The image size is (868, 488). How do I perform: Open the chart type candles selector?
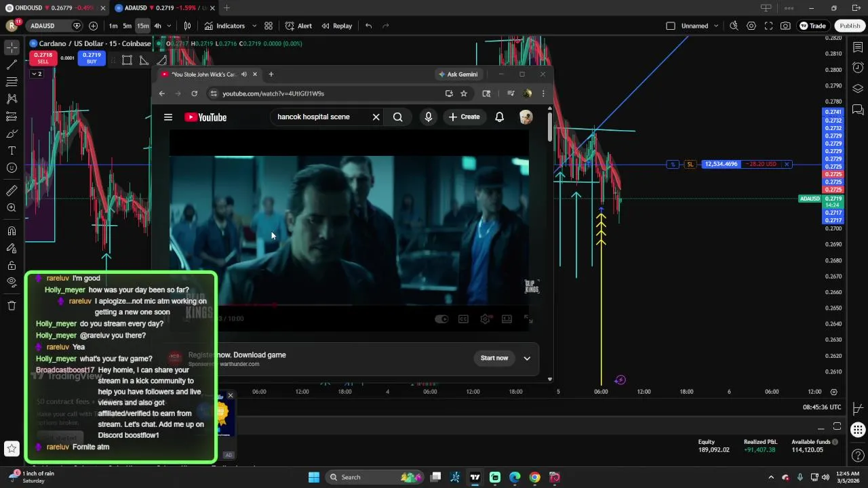(187, 26)
